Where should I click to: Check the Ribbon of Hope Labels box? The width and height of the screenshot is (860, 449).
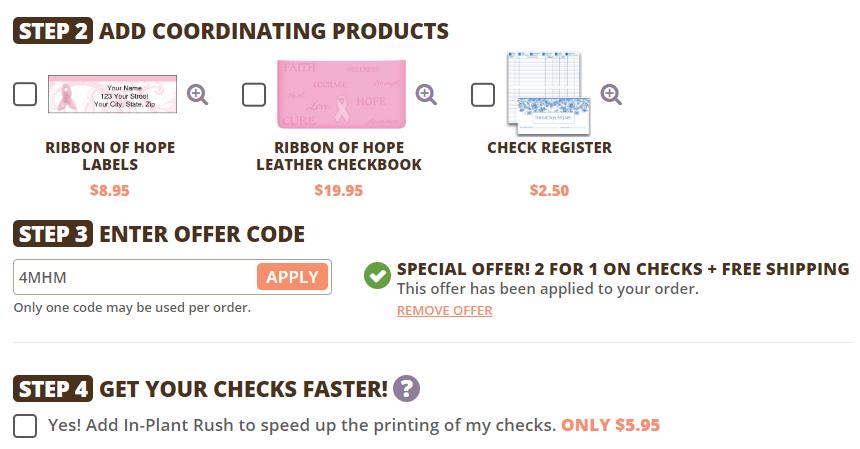[25, 95]
